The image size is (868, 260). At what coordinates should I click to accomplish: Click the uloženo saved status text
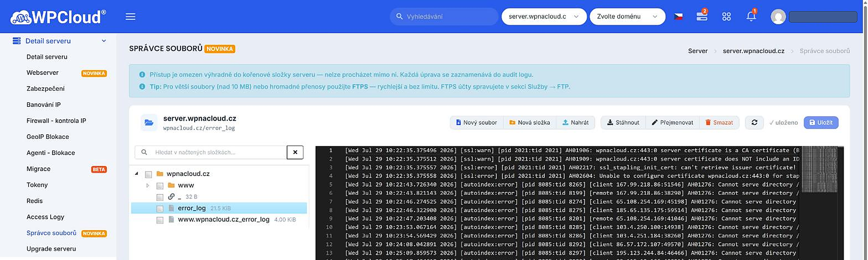[784, 122]
